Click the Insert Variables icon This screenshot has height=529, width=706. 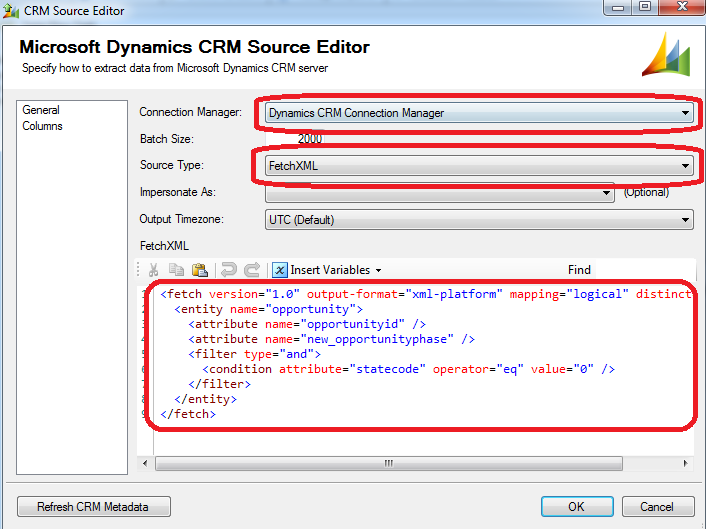280,270
